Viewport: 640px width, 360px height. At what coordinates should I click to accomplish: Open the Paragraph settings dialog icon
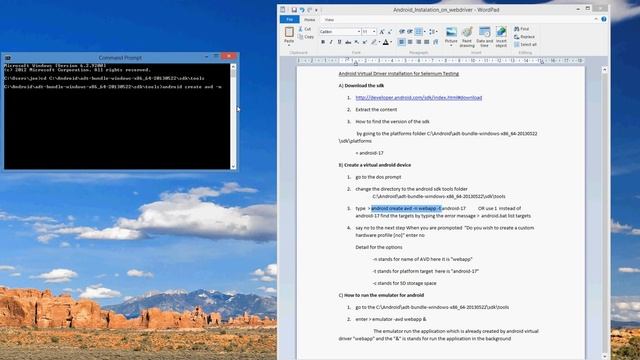[436, 42]
